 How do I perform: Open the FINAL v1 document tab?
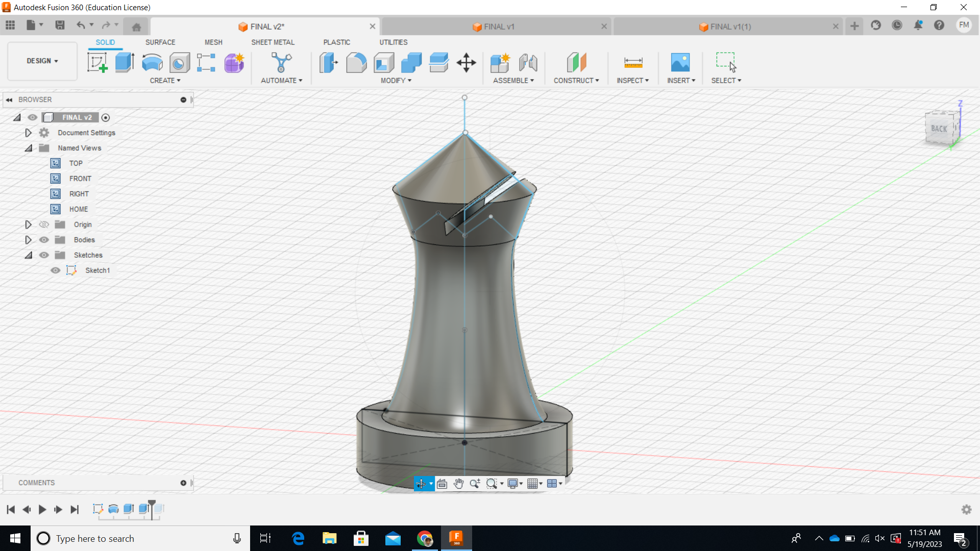499,26
